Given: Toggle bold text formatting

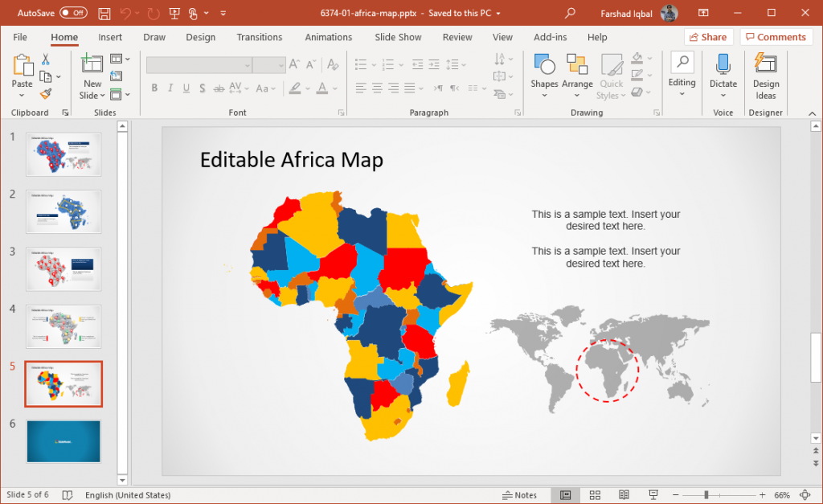Looking at the screenshot, I should click(x=154, y=88).
